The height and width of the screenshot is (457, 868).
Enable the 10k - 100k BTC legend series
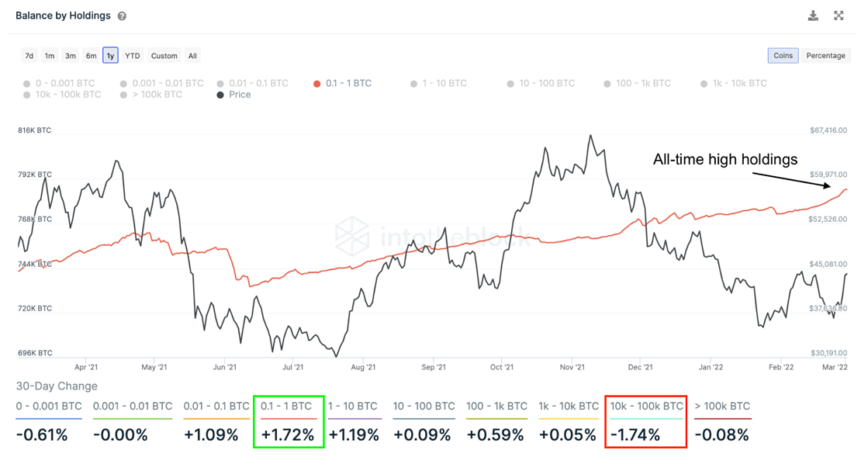(62, 95)
